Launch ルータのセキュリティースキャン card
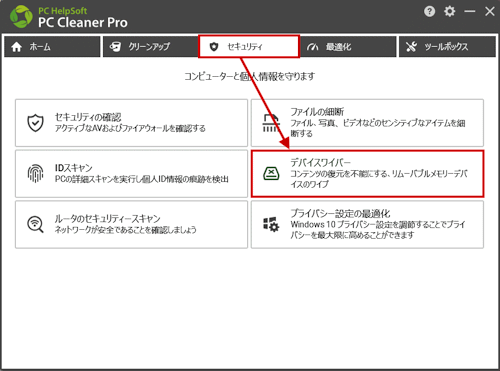The width and height of the screenshot is (500, 371). click(131, 224)
